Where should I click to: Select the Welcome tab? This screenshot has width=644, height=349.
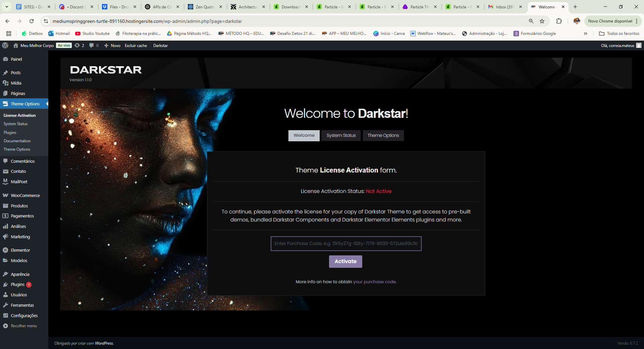pos(304,136)
